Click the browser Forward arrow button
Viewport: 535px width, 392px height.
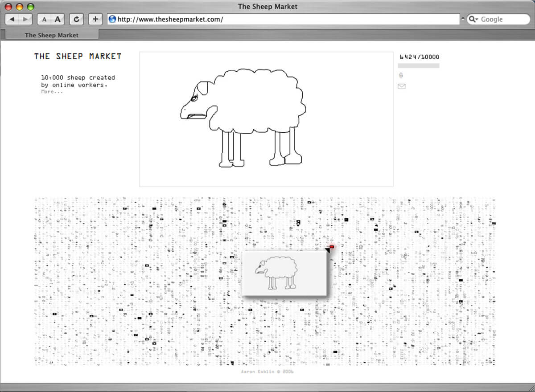click(x=25, y=19)
